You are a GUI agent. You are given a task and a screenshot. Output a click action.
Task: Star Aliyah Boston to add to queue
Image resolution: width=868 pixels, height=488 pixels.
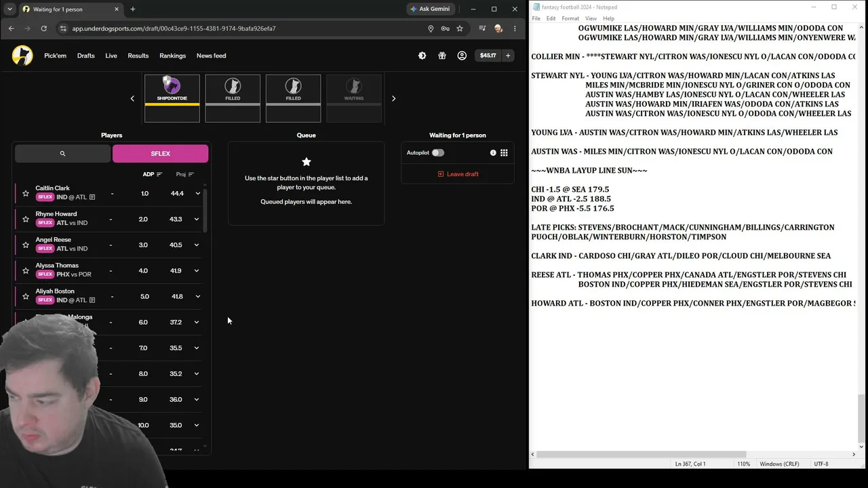click(26, 296)
